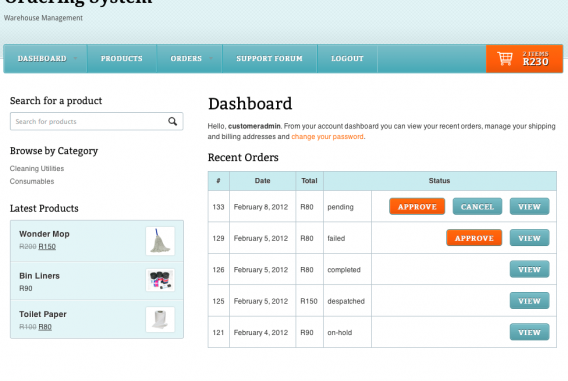The height and width of the screenshot is (381, 568).
Task: View order 129 details
Action: pos(529,238)
